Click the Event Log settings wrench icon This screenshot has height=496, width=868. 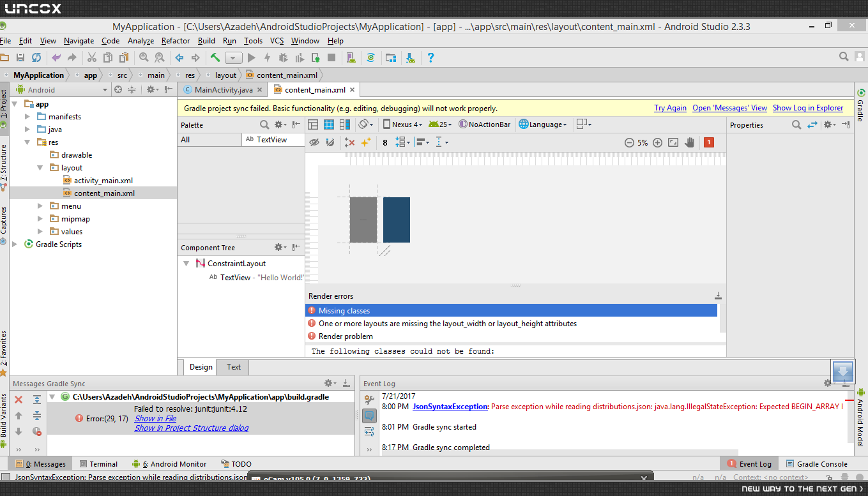pyautogui.click(x=369, y=400)
